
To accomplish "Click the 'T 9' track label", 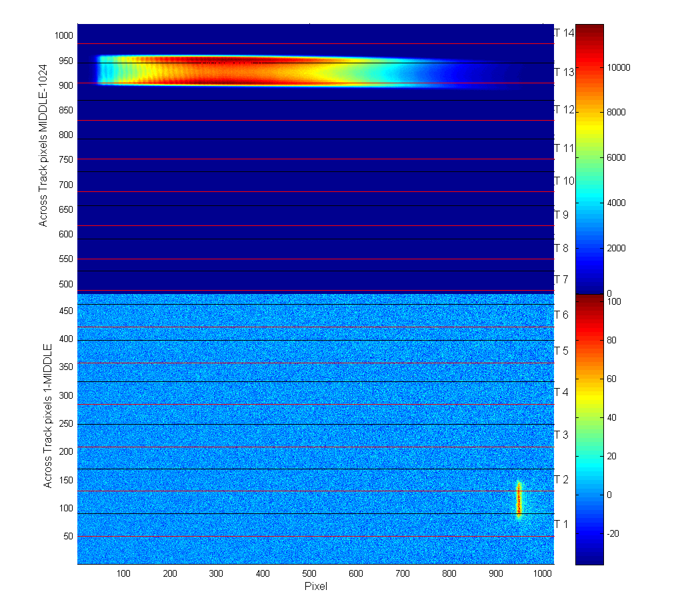I will (x=561, y=215).
